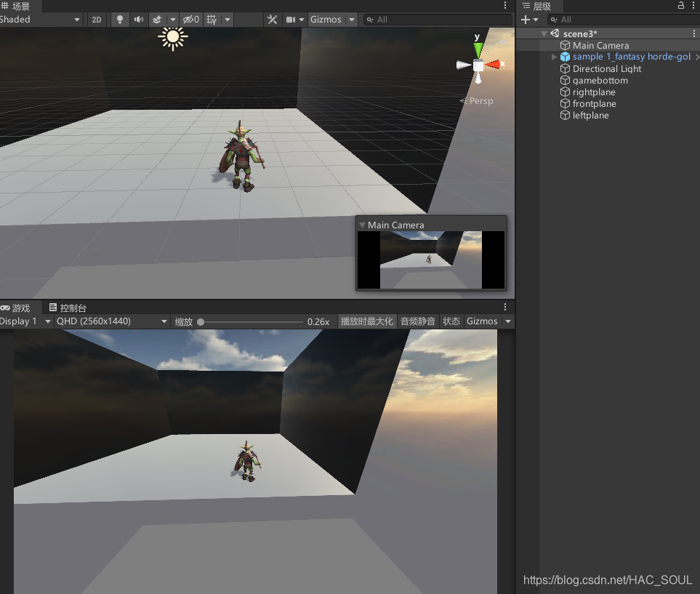This screenshot has height=594, width=700.
Task: Open scene camera settings dropdown arrow
Action: point(302,20)
